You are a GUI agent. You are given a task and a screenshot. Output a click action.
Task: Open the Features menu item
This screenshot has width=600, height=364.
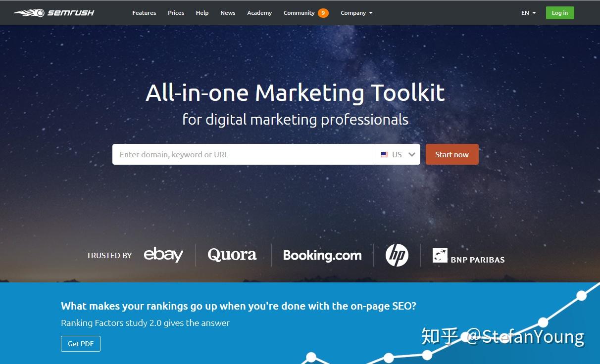coord(144,13)
